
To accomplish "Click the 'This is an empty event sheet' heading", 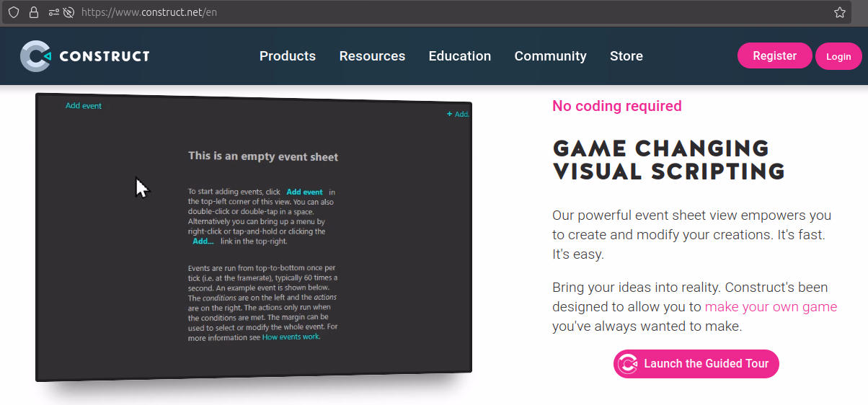I will tap(263, 156).
